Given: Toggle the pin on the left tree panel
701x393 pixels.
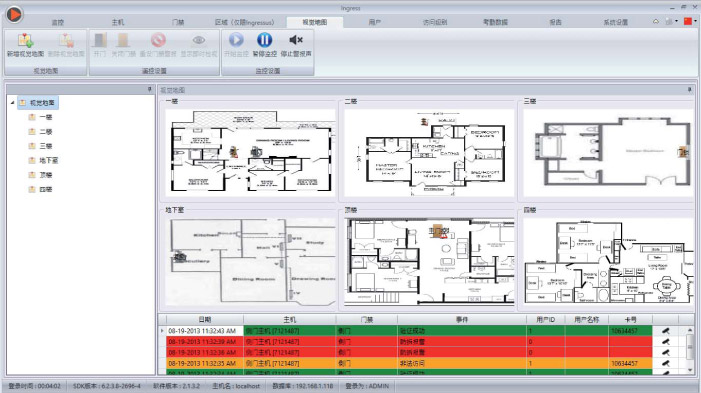Looking at the screenshot, I should pos(150,89).
